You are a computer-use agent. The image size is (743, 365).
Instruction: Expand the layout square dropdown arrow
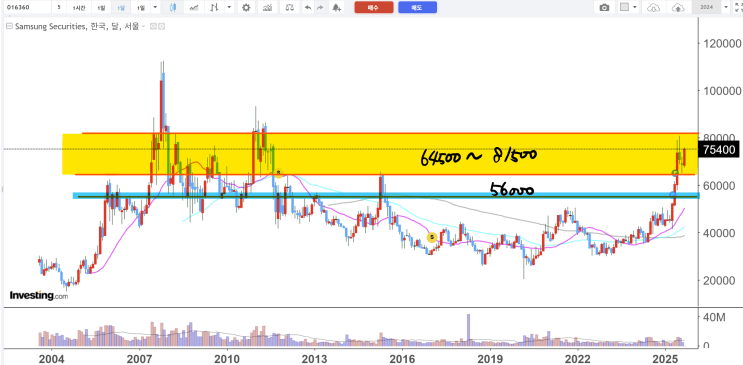coord(635,8)
